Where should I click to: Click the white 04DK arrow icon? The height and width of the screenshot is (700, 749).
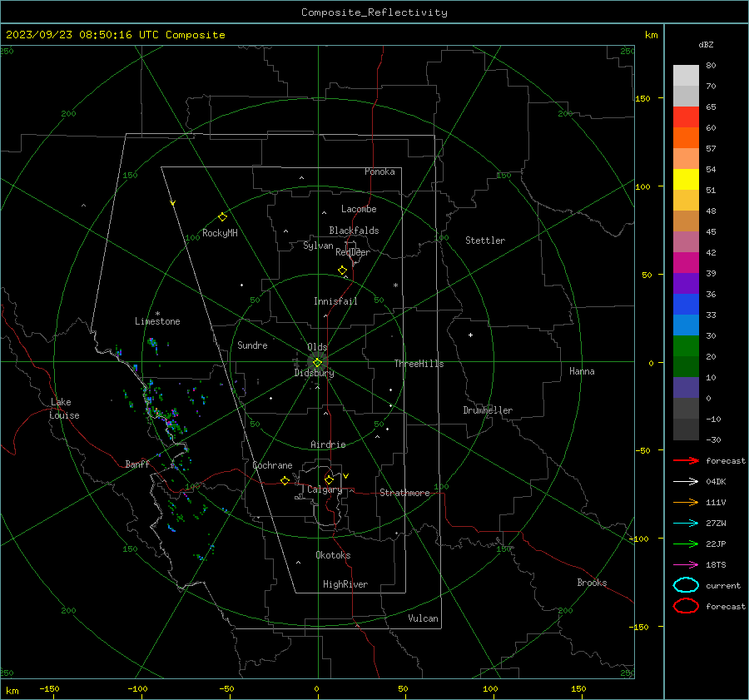(686, 482)
